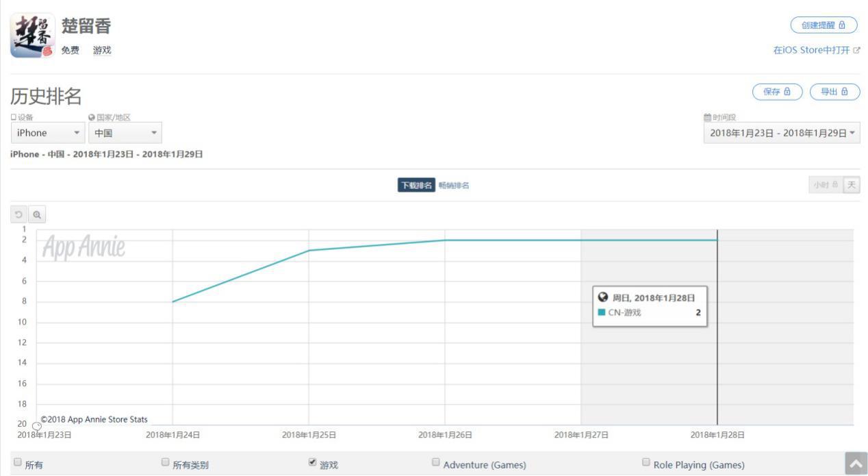Open the date range dropdown
This screenshot has height=476, width=868.
click(x=782, y=133)
